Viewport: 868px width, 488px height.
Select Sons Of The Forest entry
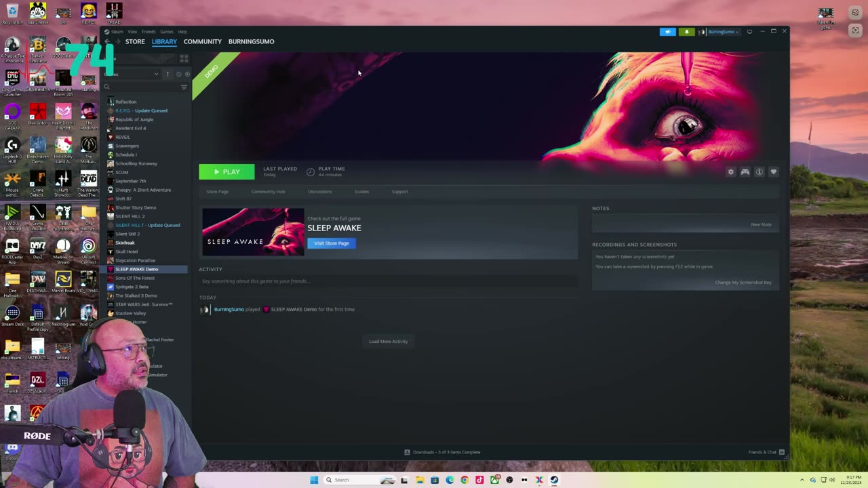click(x=135, y=278)
